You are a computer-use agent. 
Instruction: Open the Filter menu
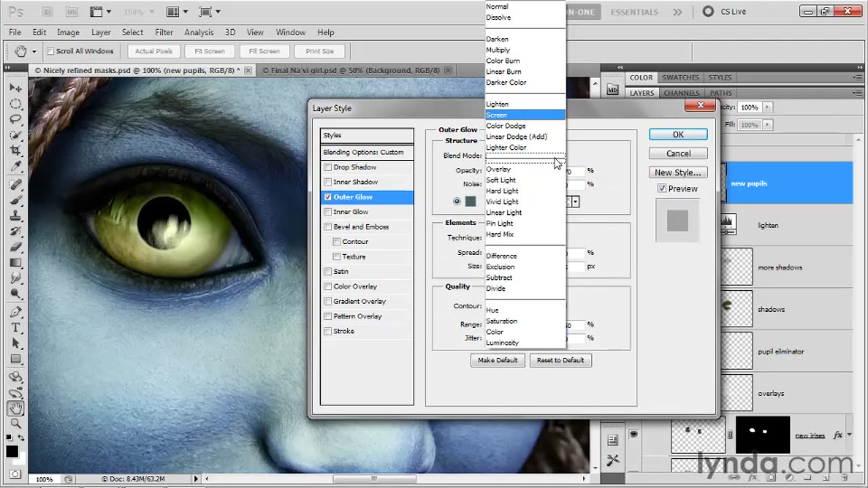[163, 33]
